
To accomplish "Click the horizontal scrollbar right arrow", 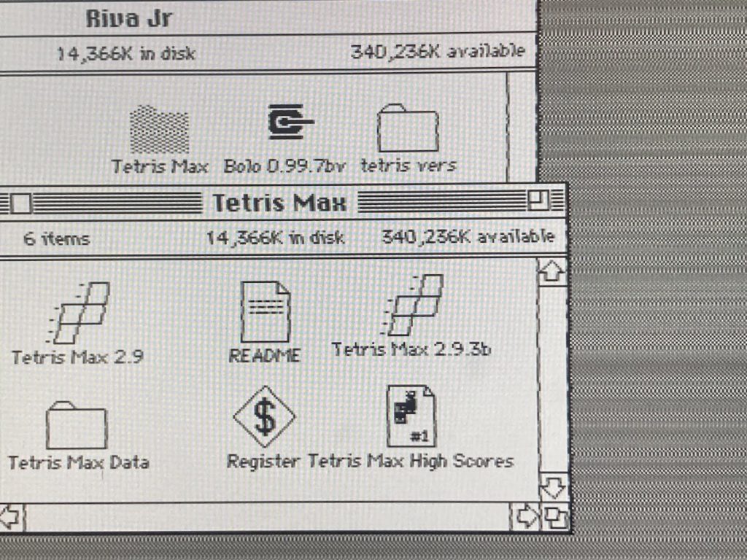I will (526, 516).
